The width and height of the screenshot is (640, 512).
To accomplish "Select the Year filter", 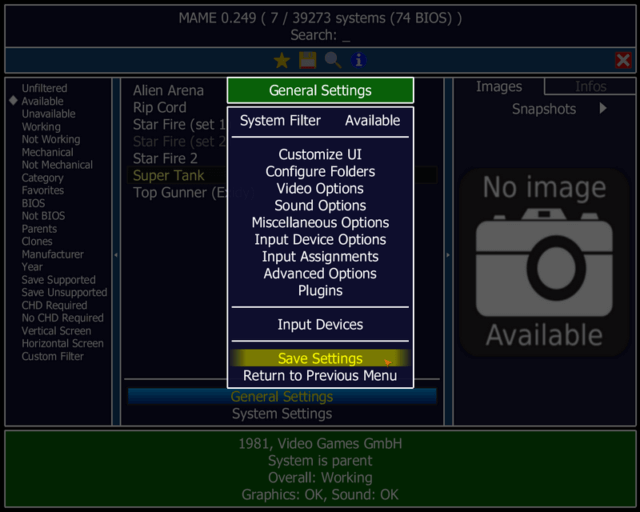I will click(x=32, y=267).
